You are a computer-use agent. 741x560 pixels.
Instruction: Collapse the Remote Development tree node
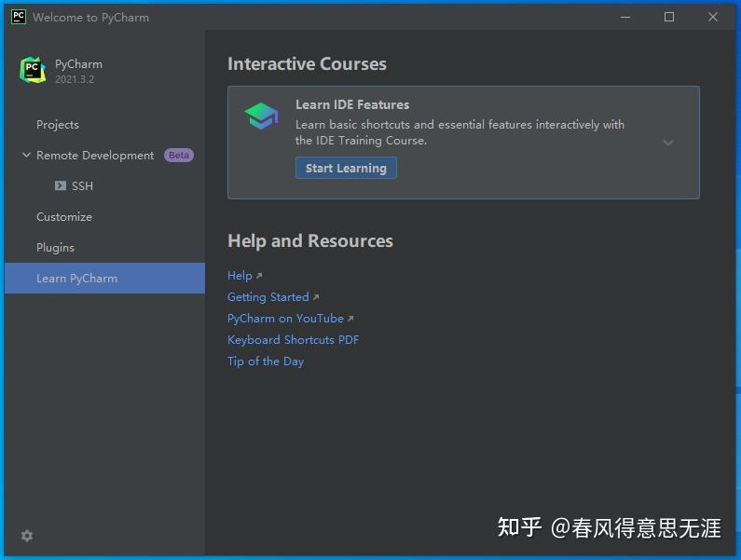[26, 156]
